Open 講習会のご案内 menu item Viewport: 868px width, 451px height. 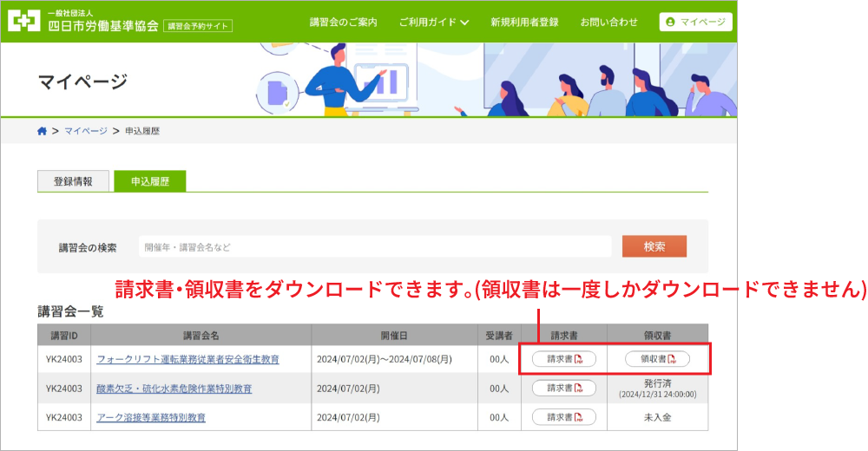(344, 22)
